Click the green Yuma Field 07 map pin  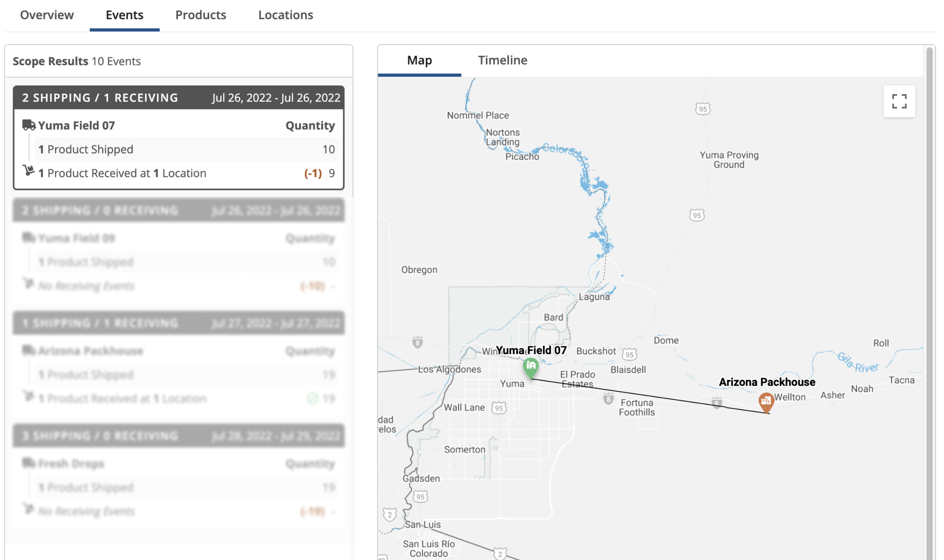pos(530,367)
